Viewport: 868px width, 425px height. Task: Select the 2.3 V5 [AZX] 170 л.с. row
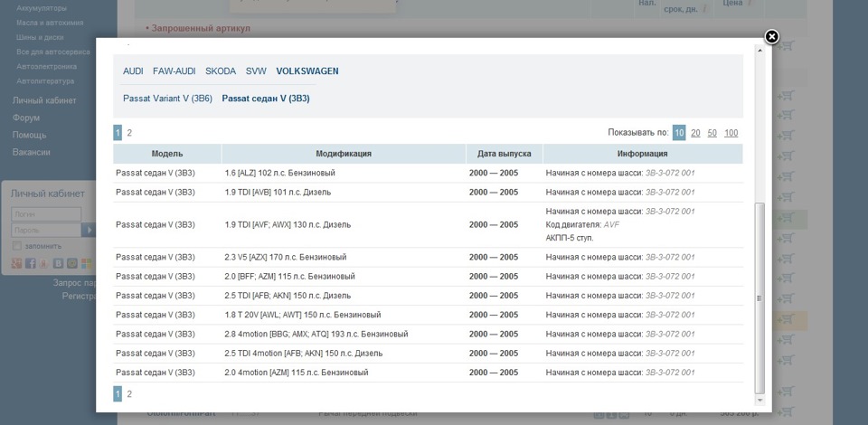pos(428,258)
